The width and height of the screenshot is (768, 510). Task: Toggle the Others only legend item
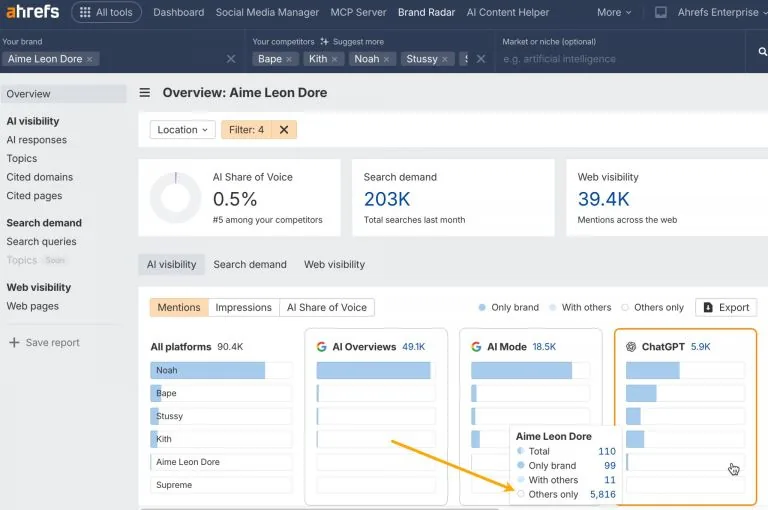point(652,307)
